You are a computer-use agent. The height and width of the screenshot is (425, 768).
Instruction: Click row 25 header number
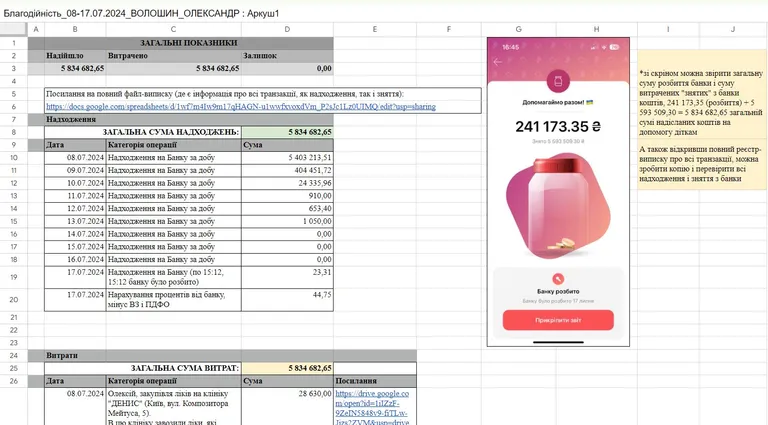pos(14,368)
